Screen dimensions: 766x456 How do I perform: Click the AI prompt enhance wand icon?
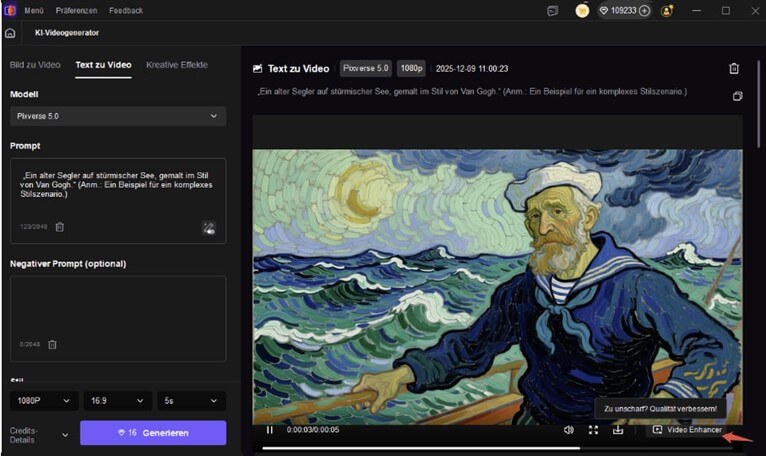(209, 228)
